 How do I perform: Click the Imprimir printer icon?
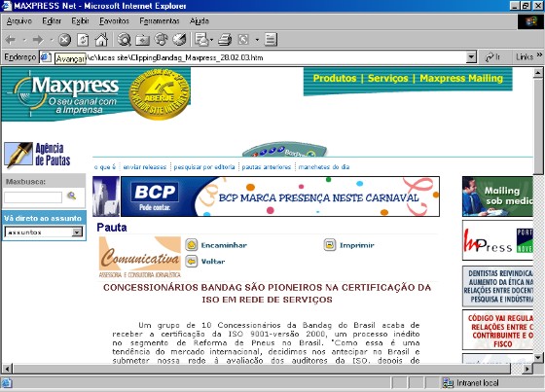click(330, 245)
